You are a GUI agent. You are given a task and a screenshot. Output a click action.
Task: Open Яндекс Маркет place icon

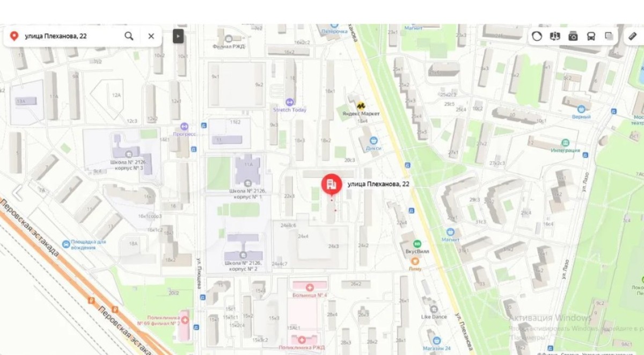click(x=361, y=106)
